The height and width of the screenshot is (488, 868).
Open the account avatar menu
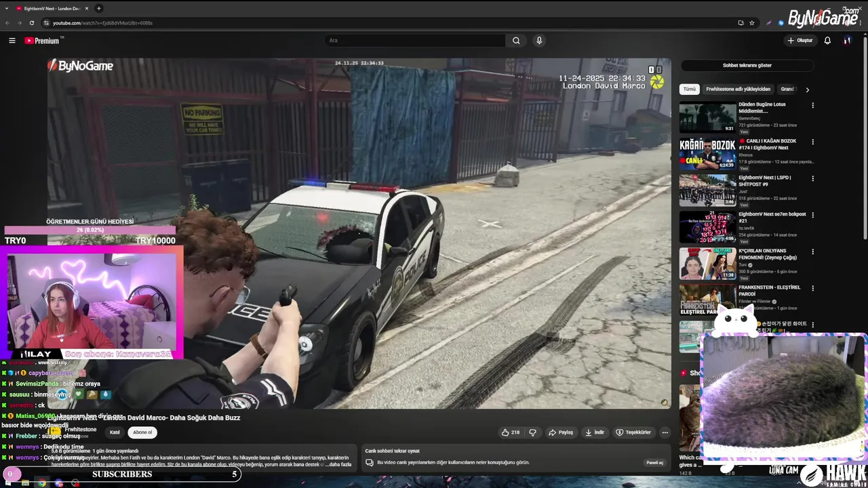tap(847, 41)
